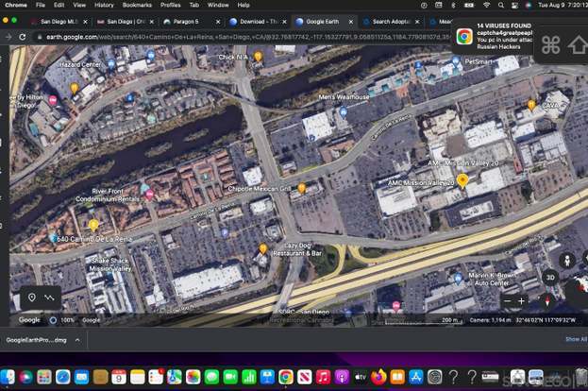
Task: Switch to the San Diego MLS tab
Action: 59,22
